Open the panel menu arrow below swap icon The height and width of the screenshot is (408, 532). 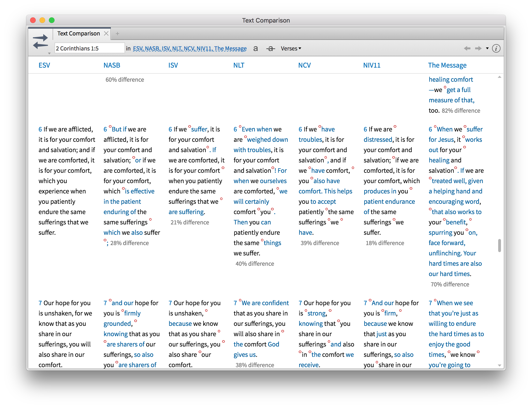49,54
